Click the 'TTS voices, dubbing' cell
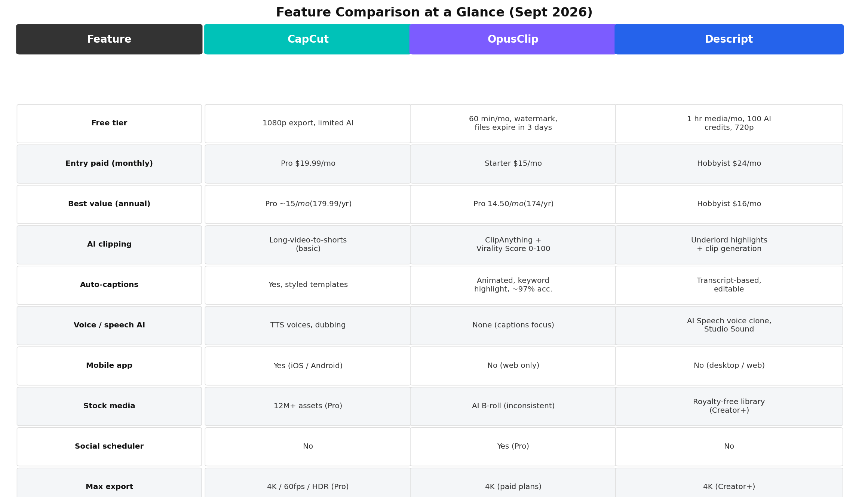Screen dimensions: 868x504 pos(308,326)
